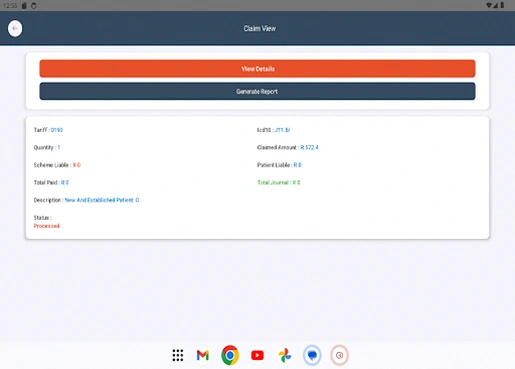Screen dimensions: 515x369
Task: Select the Scheme Liable R 0 value
Action: (x=77, y=165)
